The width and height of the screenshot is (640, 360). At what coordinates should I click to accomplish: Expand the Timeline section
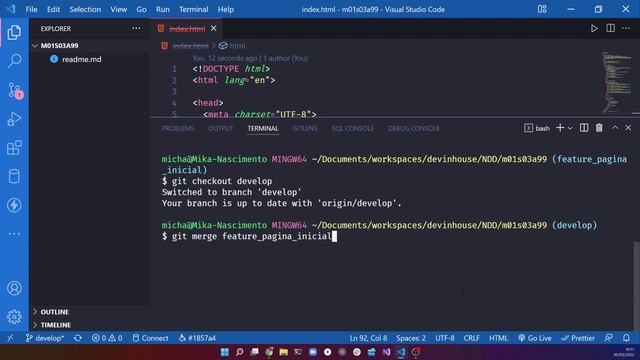pos(89,325)
